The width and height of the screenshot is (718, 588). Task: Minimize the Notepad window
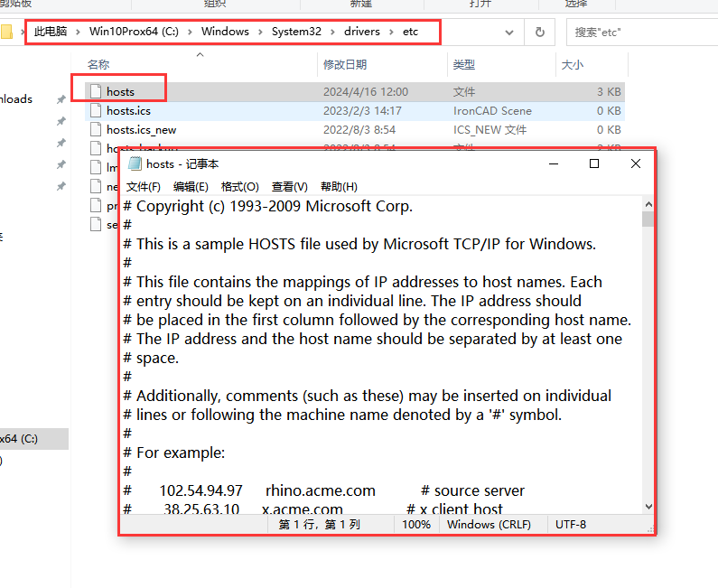(554, 163)
